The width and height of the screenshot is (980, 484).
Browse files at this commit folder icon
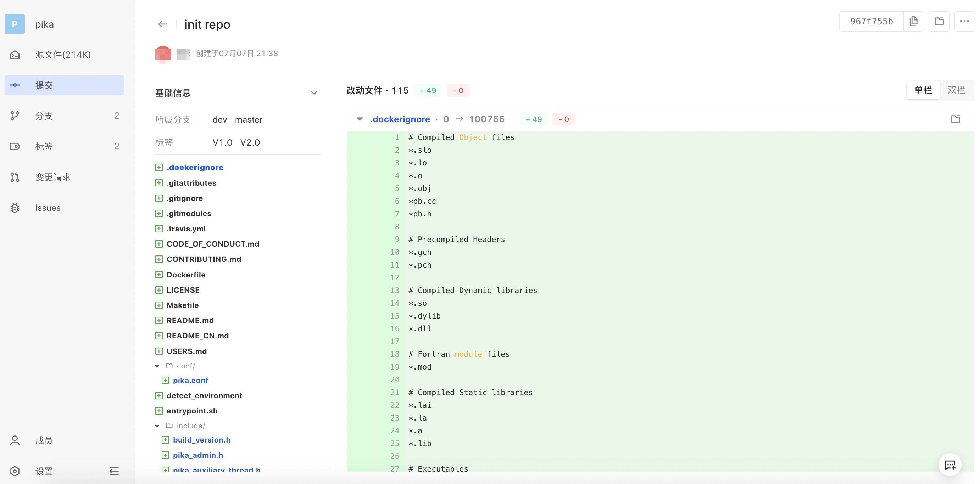(939, 21)
